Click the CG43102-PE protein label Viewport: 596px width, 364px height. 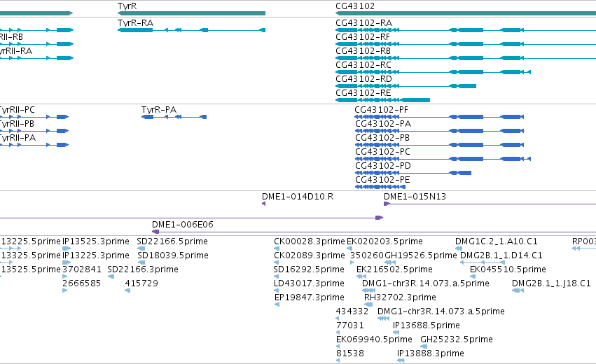tap(383, 180)
